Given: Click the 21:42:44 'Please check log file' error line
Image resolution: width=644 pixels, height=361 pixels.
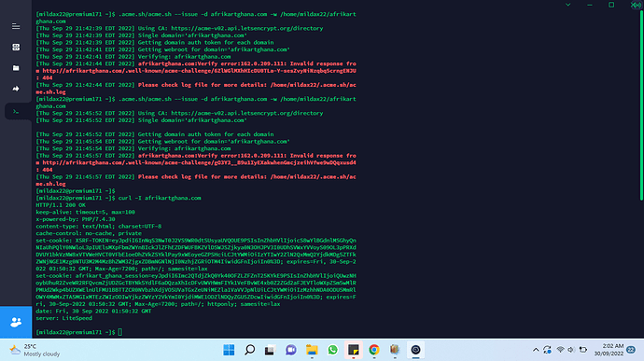Looking at the screenshot, I should point(196,89).
